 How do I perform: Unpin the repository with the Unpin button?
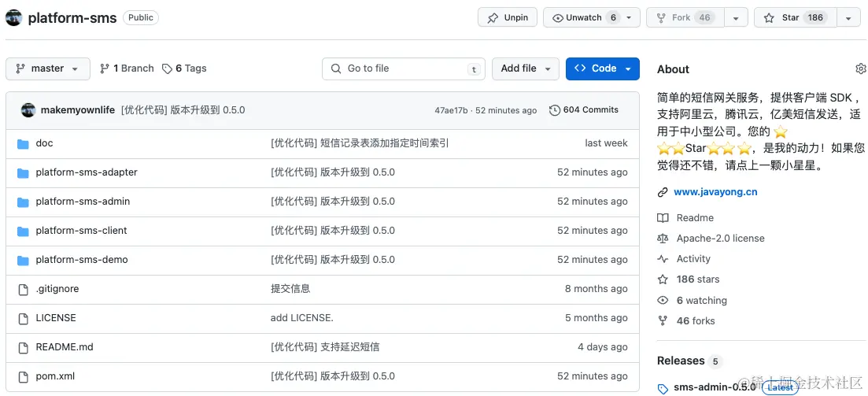pos(508,18)
